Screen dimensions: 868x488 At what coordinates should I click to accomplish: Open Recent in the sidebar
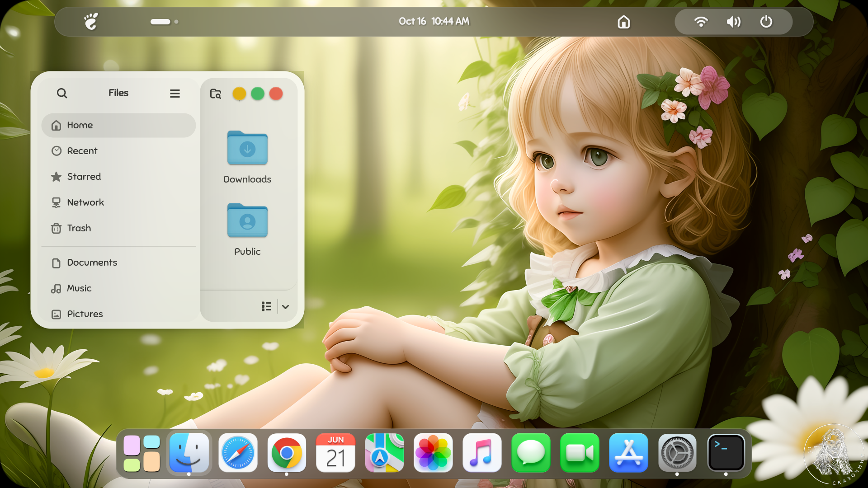click(x=118, y=151)
